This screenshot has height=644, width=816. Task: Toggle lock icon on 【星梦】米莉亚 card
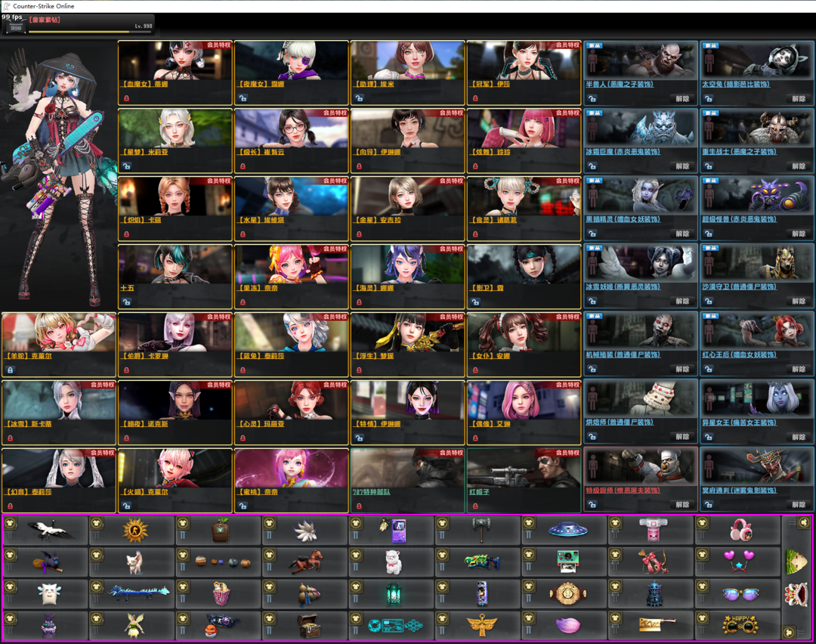(127, 166)
